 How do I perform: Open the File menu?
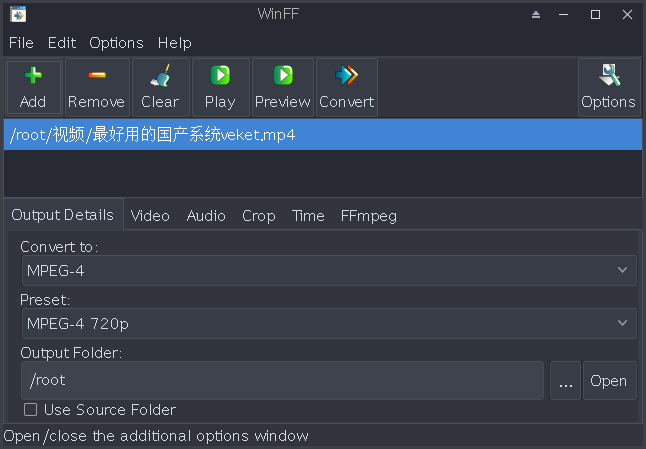click(x=21, y=43)
